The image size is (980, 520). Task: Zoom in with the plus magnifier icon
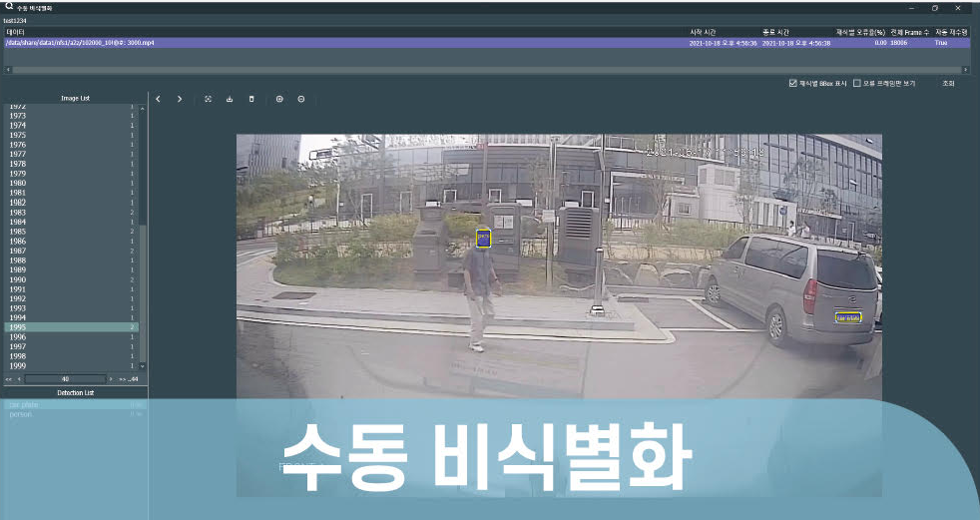click(279, 99)
